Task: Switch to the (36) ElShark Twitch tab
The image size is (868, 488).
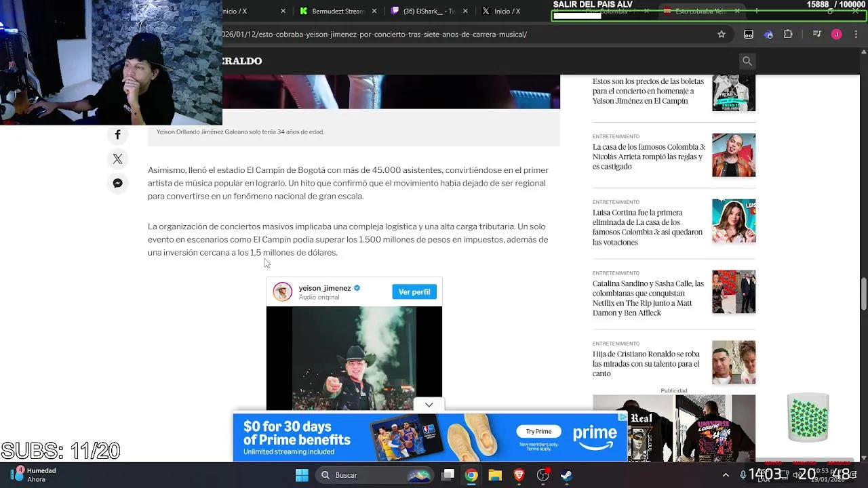Action: pos(429,11)
